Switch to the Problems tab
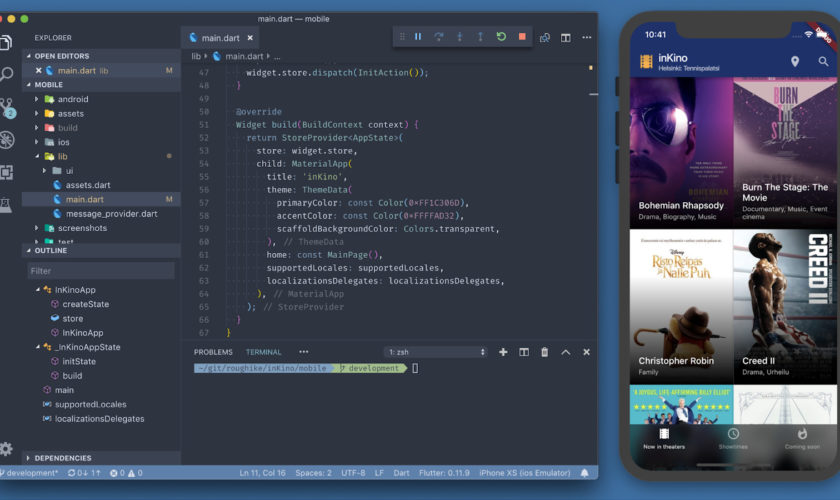Screen dimensions: 840x500 coord(213,352)
